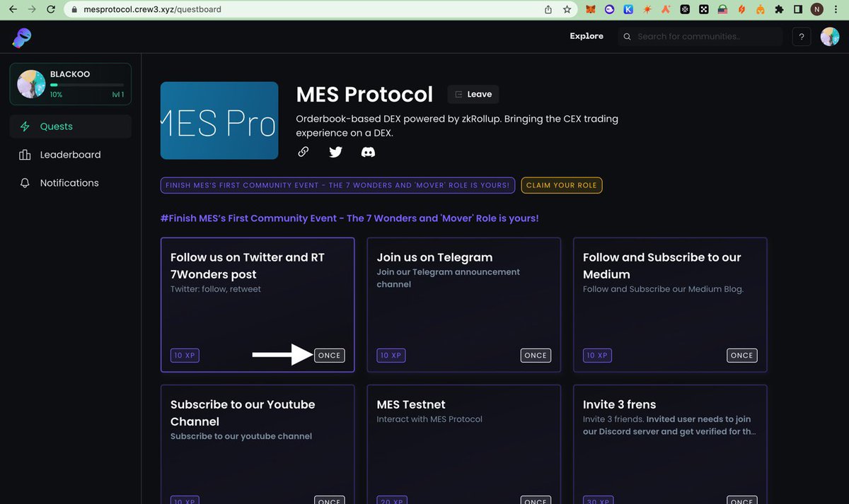The image size is (849, 504).
Task: Open Follow and Subscribe to our Medium quest
Action: [x=670, y=305]
